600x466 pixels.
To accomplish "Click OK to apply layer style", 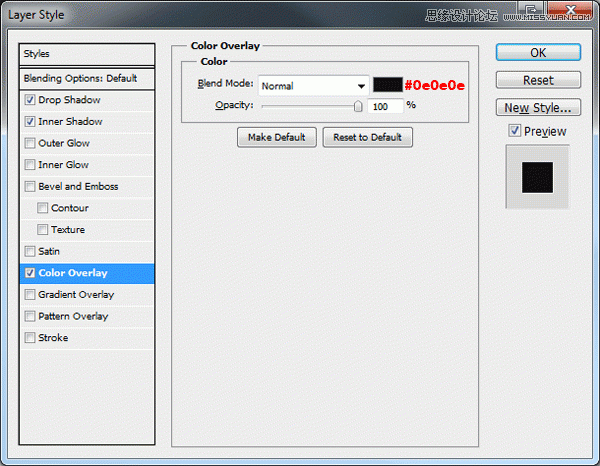I will 538,52.
